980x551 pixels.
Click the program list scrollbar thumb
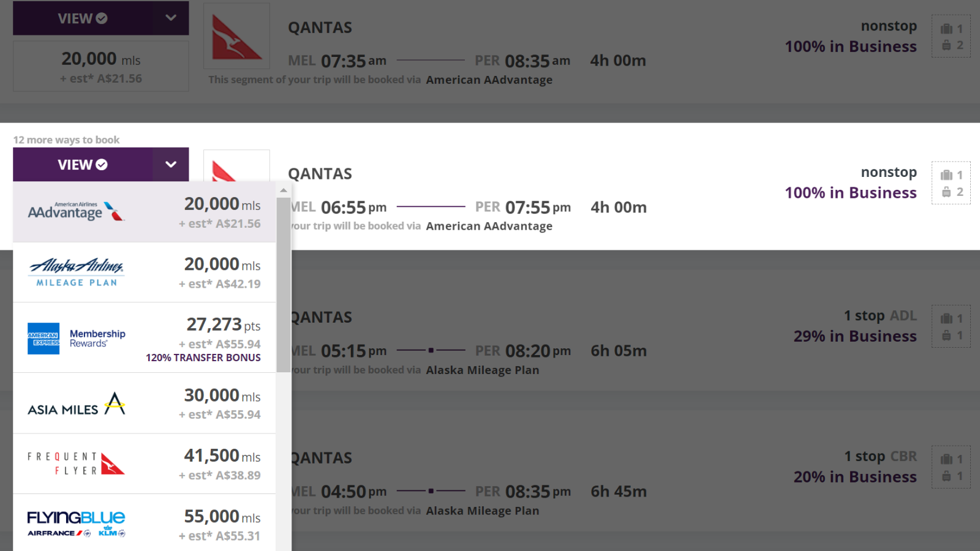[284, 285]
